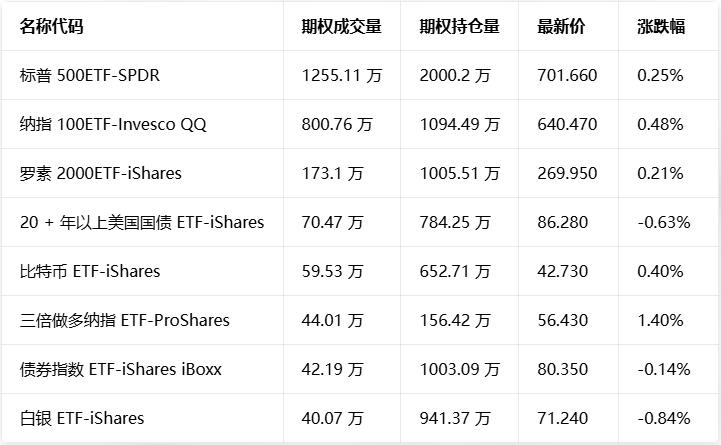Screen dimensions: 721x445
Task: Select 债券指数 ETF-iShares iBoxx row
Action: (120, 369)
